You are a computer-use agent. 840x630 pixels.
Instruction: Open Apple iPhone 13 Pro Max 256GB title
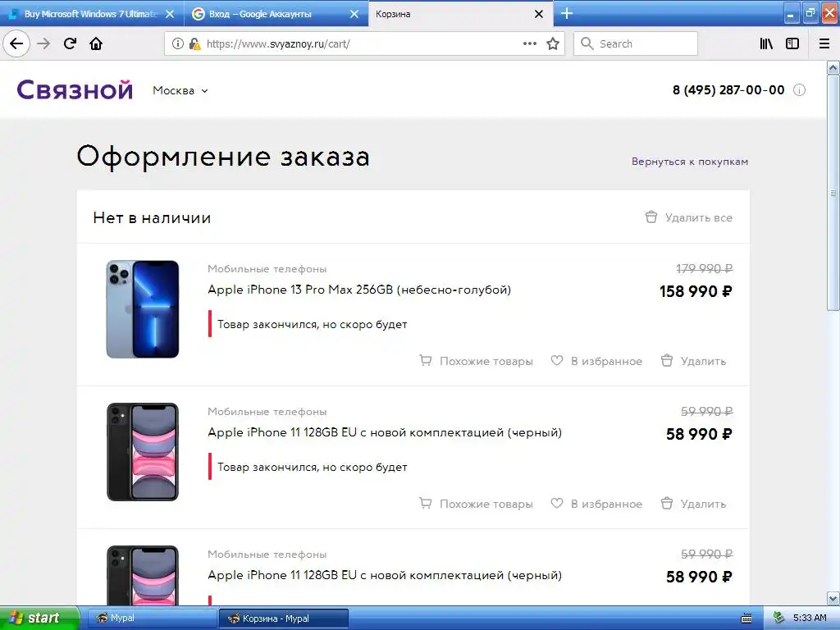point(359,290)
